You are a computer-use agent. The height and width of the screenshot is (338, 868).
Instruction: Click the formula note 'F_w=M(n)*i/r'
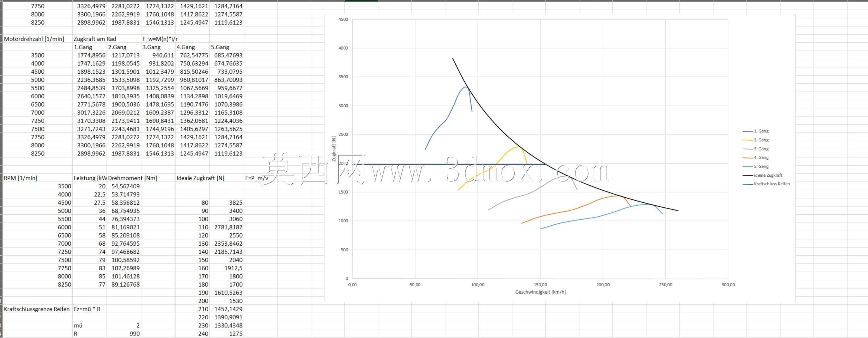coord(160,39)
